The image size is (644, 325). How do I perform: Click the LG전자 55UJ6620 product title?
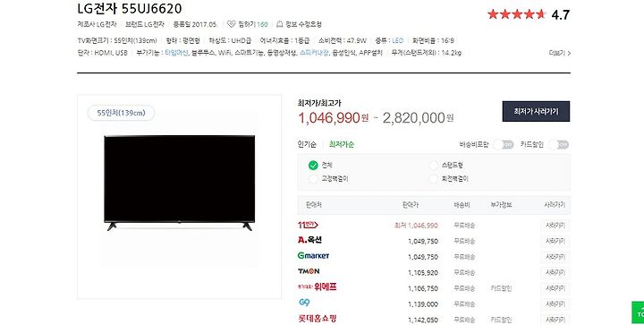pos(130,8)
